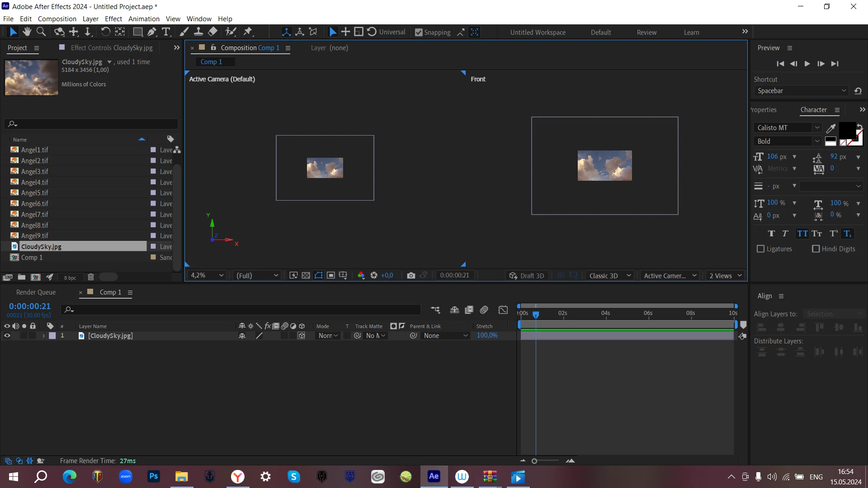
Task: Select the Puppet Pin tool
Action: tap(248, 32)
